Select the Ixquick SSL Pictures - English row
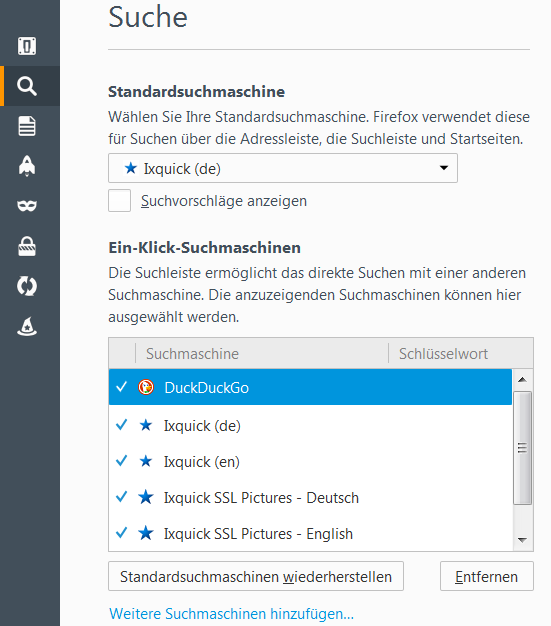This screenshot has height=626, width=551. (310, 533)
